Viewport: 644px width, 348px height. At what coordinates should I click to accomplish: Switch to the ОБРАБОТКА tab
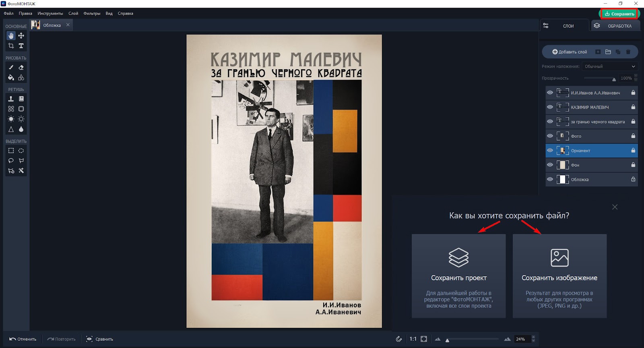616,26
